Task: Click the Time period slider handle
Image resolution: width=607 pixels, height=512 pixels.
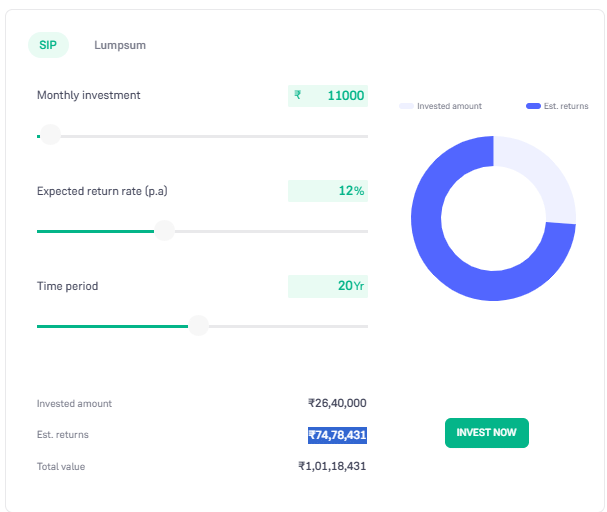Action: pos(198,326)
